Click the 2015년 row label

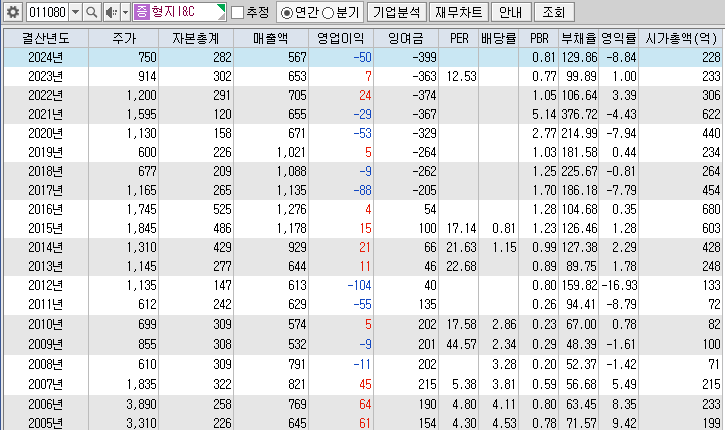click(45, 228)
